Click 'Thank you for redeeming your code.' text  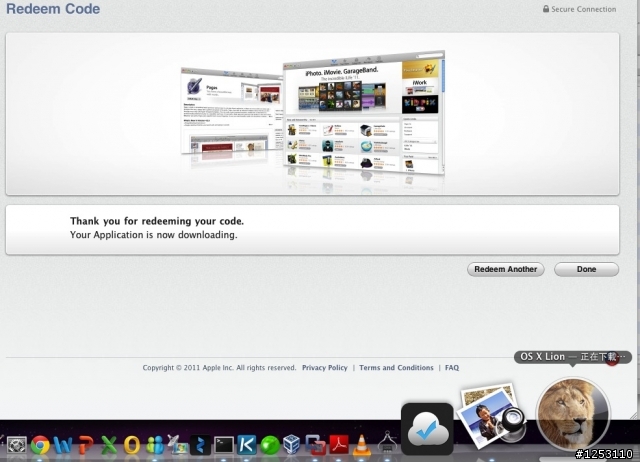157,221
